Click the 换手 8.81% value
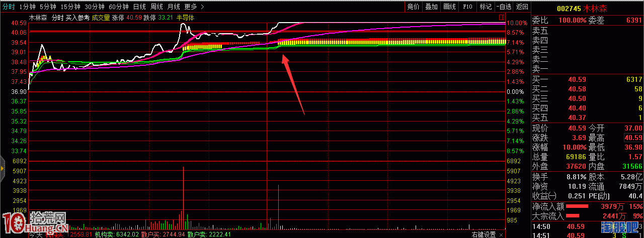Viewport: 644px width, 238px height. pyautogui.click(x=576, y=177)
